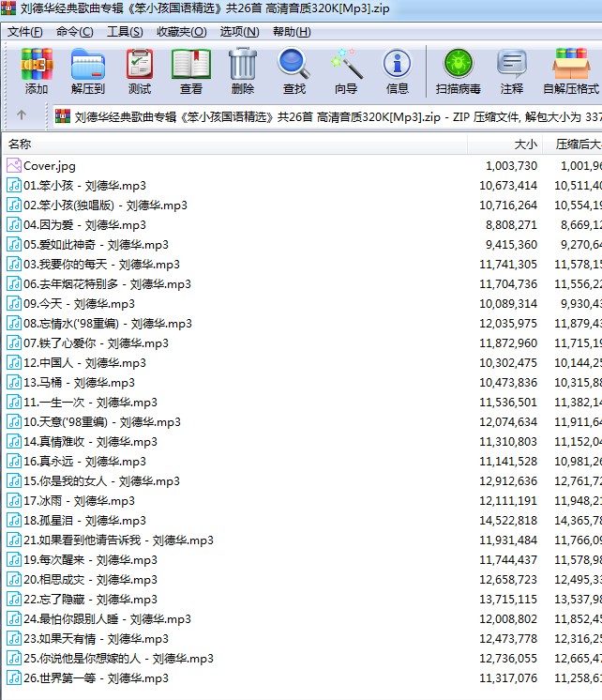Click the SFX (自解压格式) icon
602x700 pixels.
click(x=571, y=64)
